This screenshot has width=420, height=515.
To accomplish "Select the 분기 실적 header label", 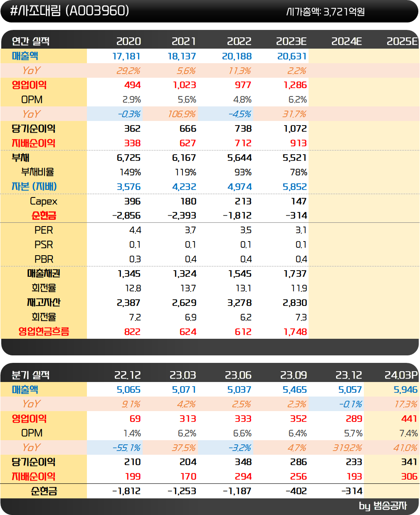I will click(x=31, y=375).
